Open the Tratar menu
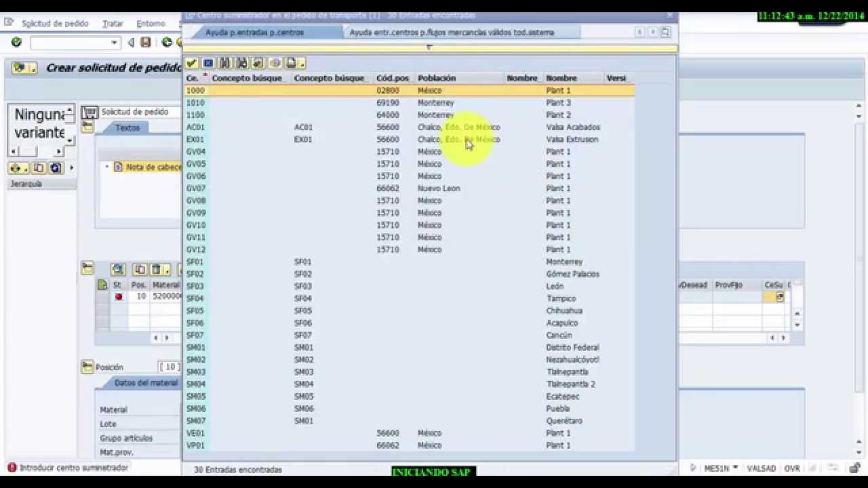The height and width of the screenshot is (488, 868). point(113,23)
